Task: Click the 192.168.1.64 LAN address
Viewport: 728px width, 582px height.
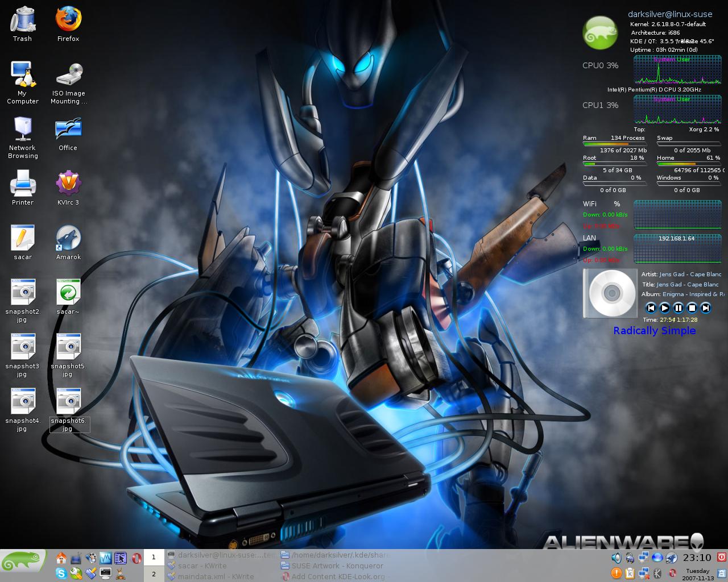Action: tap(676, 238)
